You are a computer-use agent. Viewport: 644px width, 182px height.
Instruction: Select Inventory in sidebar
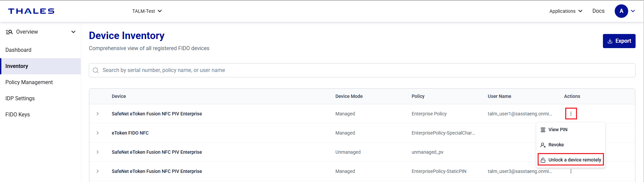point(41,66)
